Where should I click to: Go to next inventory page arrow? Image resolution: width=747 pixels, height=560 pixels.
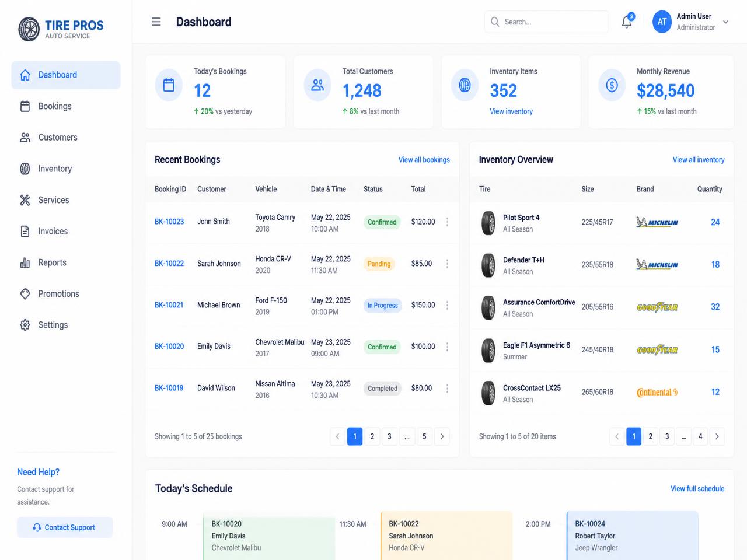point(717,436)
